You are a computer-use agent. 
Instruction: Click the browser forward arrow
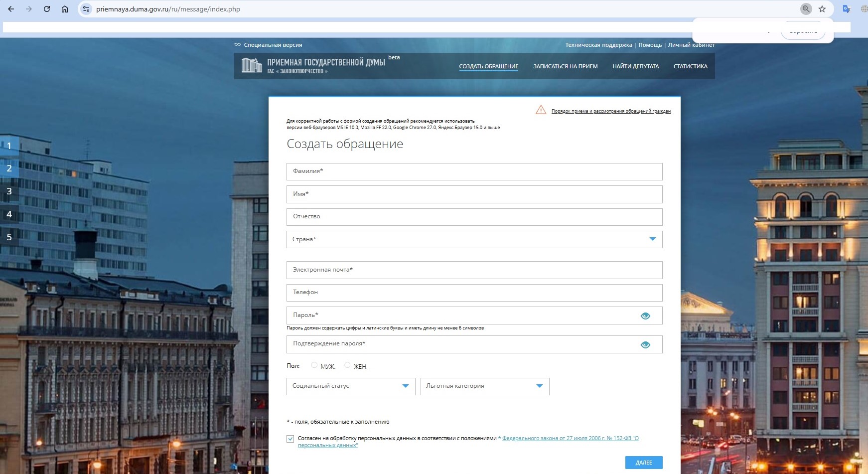click(x=29, y=9)
